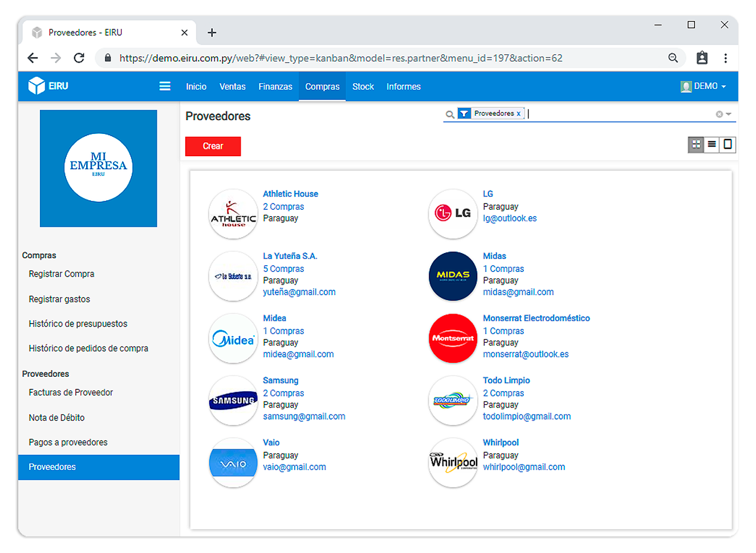Remove the Proveedores filter tag
Screen dimensions: 756x553
pos(518,113)
